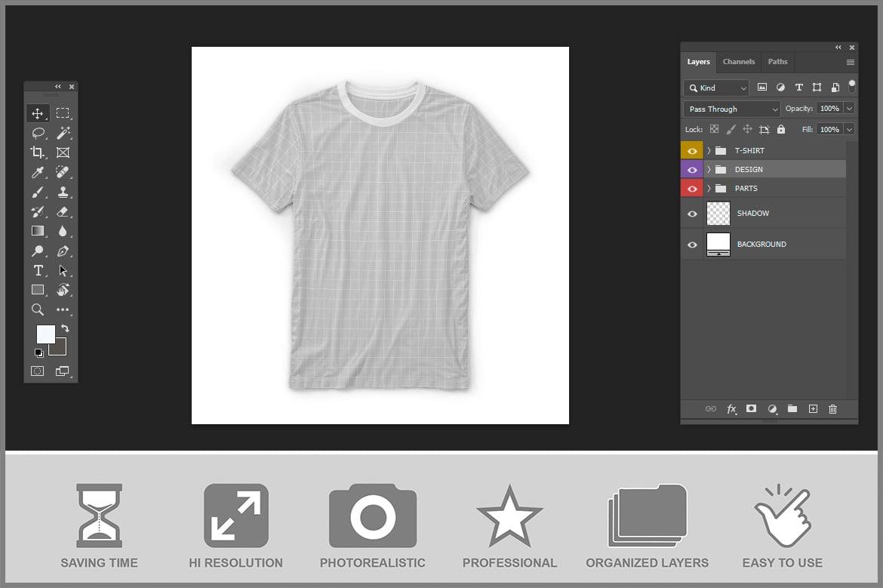Screen dimensions: 883x588
Task: Lock transparent pixels
Action: tap(714, 129)
